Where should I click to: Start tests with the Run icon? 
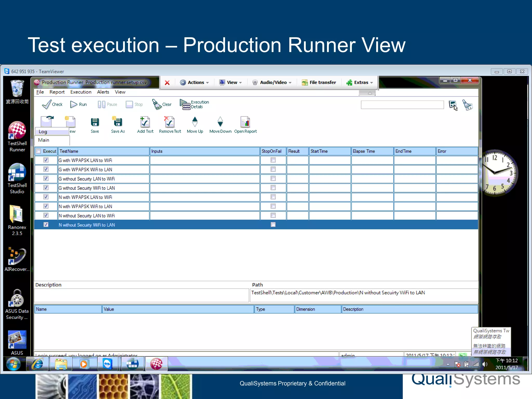(78, 104)
